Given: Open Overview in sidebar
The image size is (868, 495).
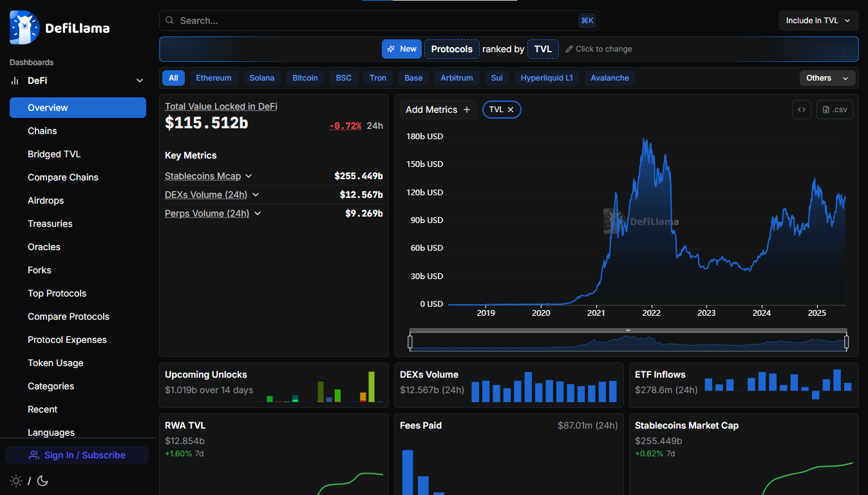Looking at the screenshot, I should [78, 108].
